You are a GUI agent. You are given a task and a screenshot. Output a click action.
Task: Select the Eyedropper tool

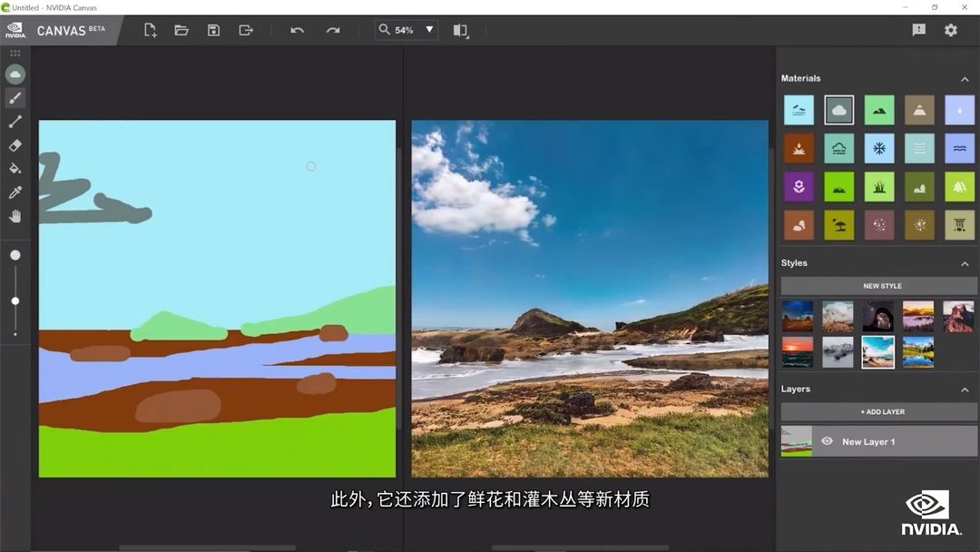coord(15,192)
